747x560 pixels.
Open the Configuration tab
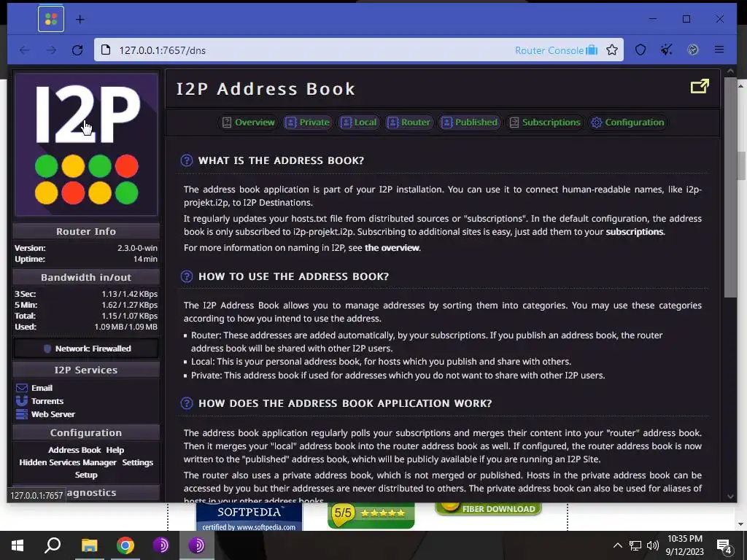click(627, 122)
